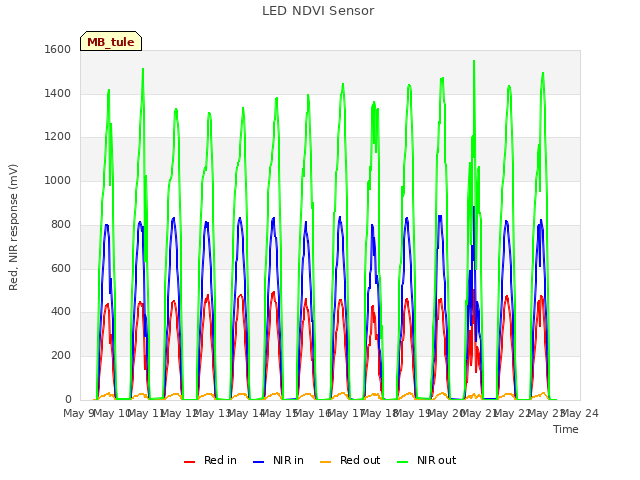Click the May 9 x-axis date label

(x=79, y=413)
